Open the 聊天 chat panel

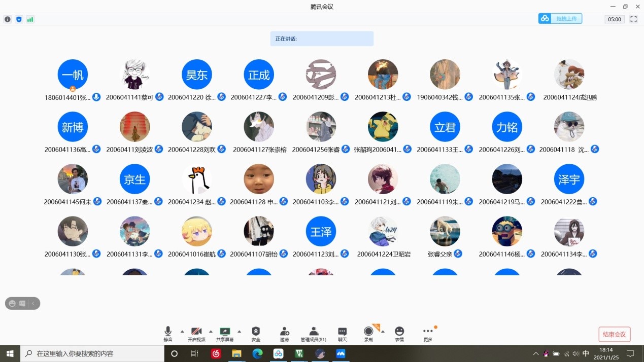click(343, 334)
